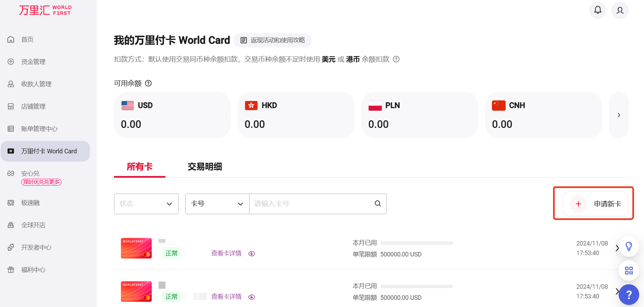Toggle eye icon on second card row
The width and height of the screenshot is (644, 307).
(252, 297)
